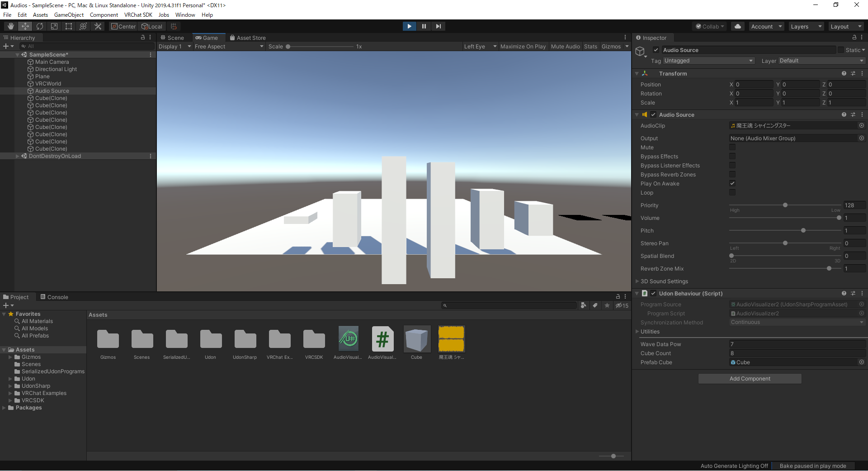Click the Pause button

[x=424, y=26]
